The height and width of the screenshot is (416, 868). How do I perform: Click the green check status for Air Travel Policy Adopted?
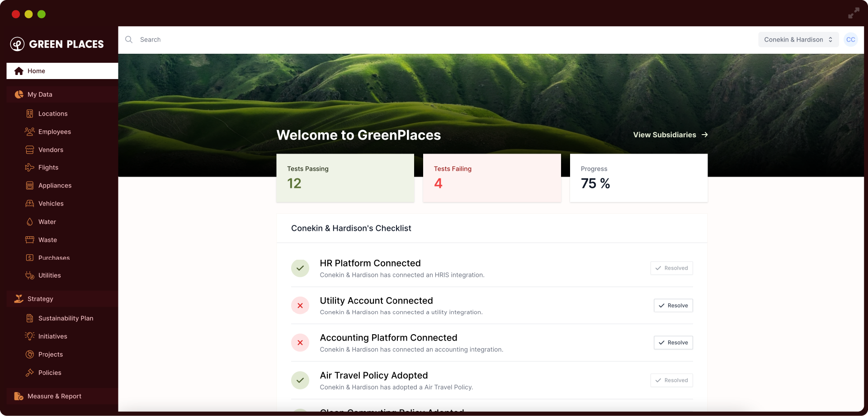(300, 380)
